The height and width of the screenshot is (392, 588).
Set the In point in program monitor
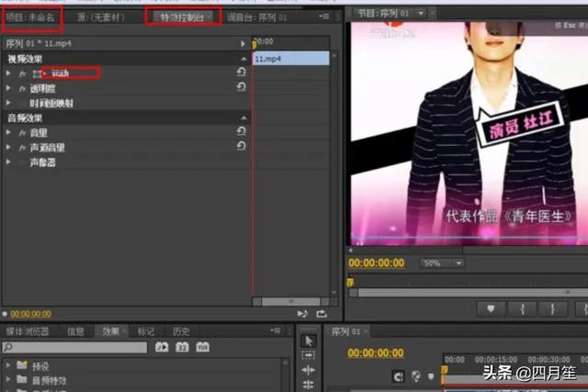pyautogui.click(x=522, y=308)
